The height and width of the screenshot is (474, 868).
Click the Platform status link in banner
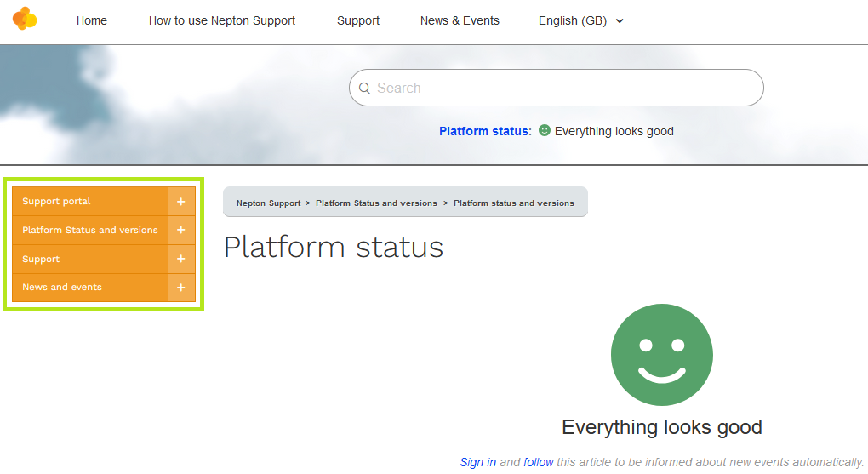(484, 131)
